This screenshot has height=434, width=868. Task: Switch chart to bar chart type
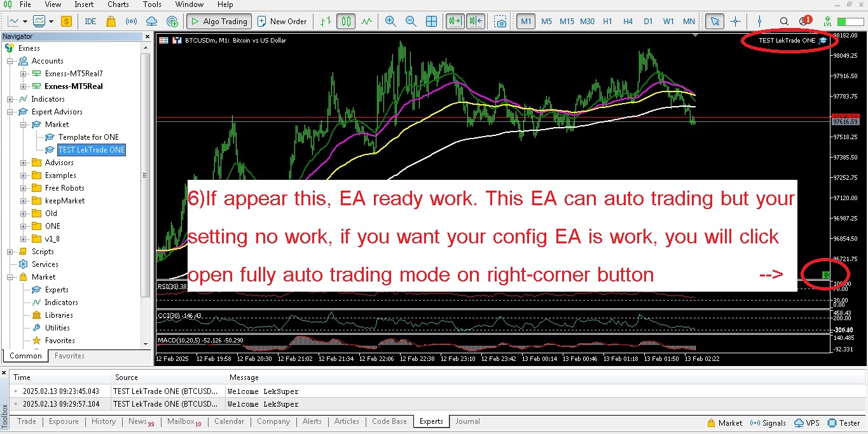[x=326, y=21]
